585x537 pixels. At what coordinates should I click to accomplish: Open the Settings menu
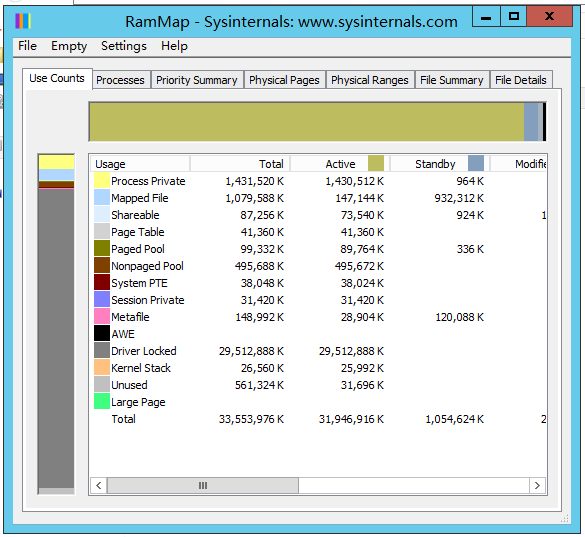click(124, 46)
